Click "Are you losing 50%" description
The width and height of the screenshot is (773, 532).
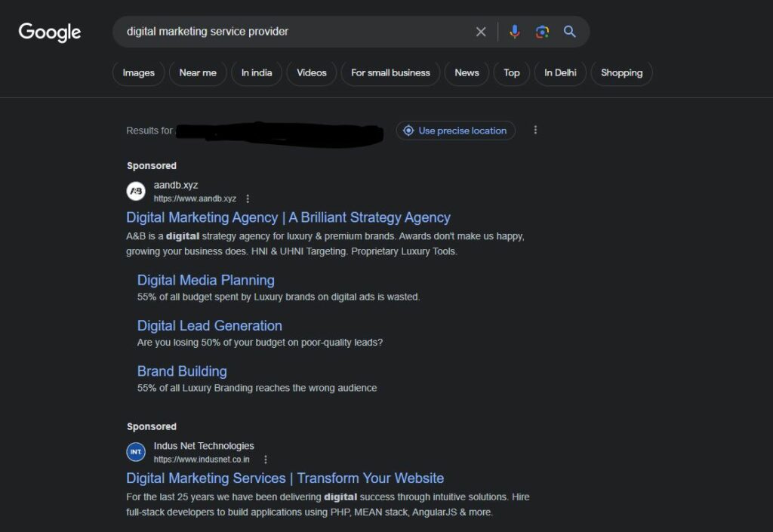260,343
